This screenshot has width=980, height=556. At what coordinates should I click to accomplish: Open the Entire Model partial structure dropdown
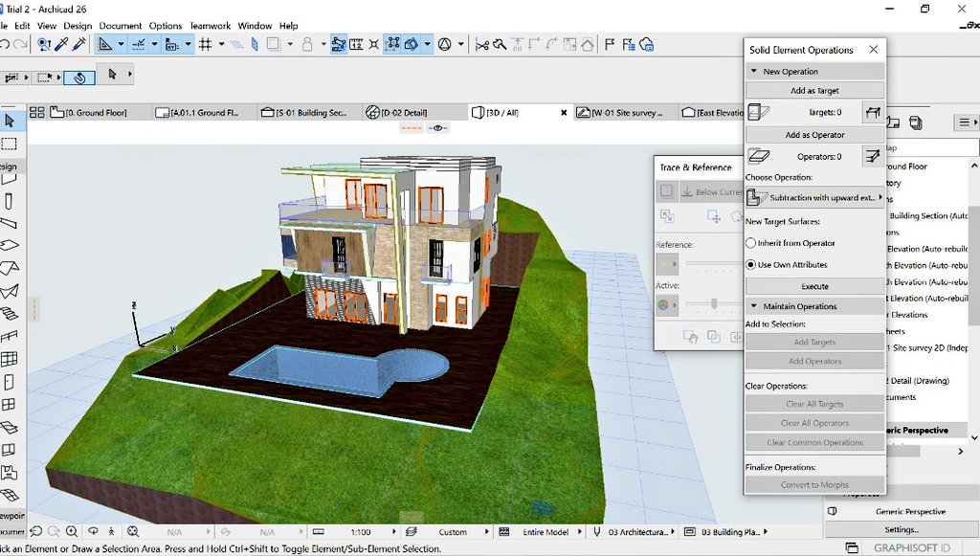[579, 532]
